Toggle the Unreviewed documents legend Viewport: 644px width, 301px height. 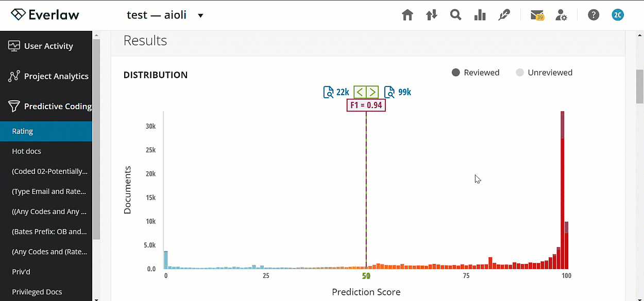[x=544, y=73]
